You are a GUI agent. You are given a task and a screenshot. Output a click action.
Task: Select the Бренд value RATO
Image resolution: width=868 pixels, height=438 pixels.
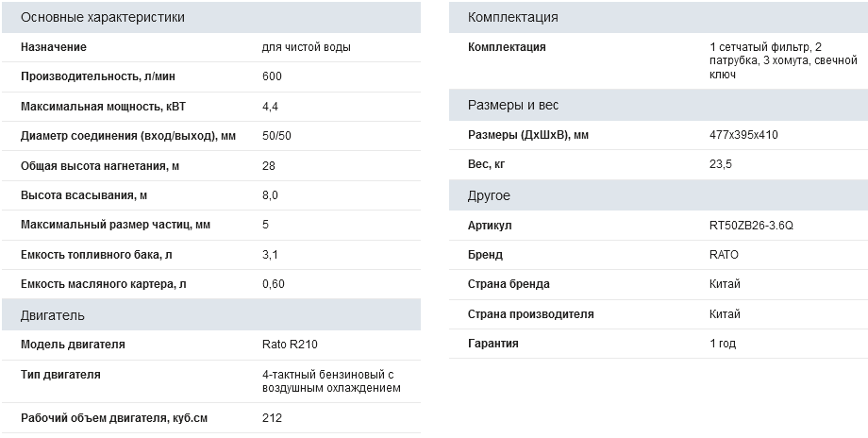click(x=724, y=255)
